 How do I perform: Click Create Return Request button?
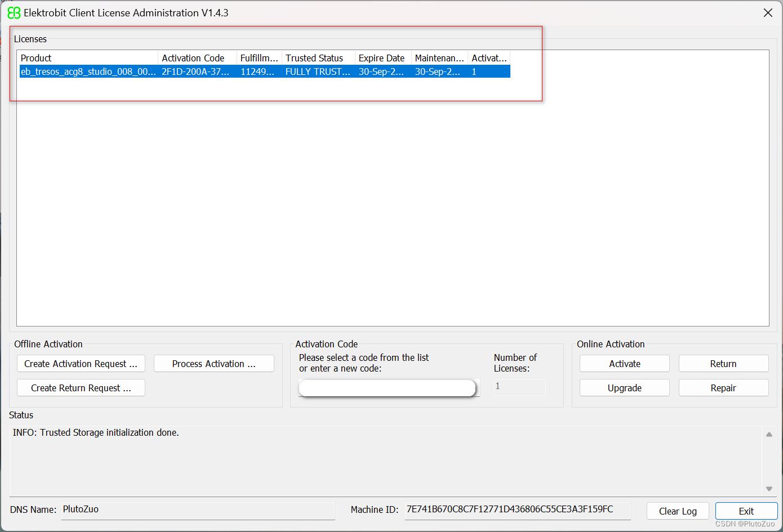click(81, 388)
